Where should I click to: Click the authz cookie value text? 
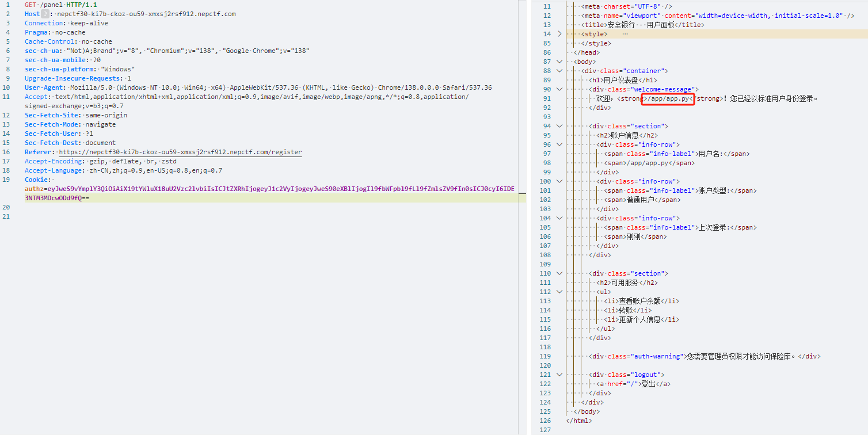[x=269, y=189]
